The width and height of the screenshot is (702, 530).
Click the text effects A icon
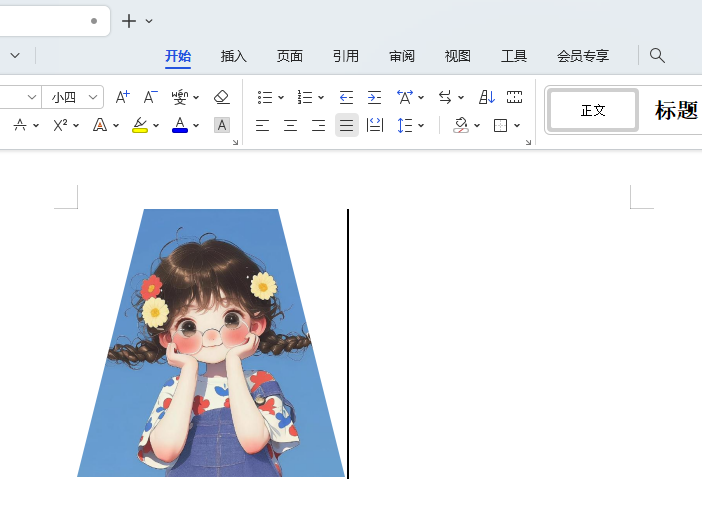coord(100,125)
